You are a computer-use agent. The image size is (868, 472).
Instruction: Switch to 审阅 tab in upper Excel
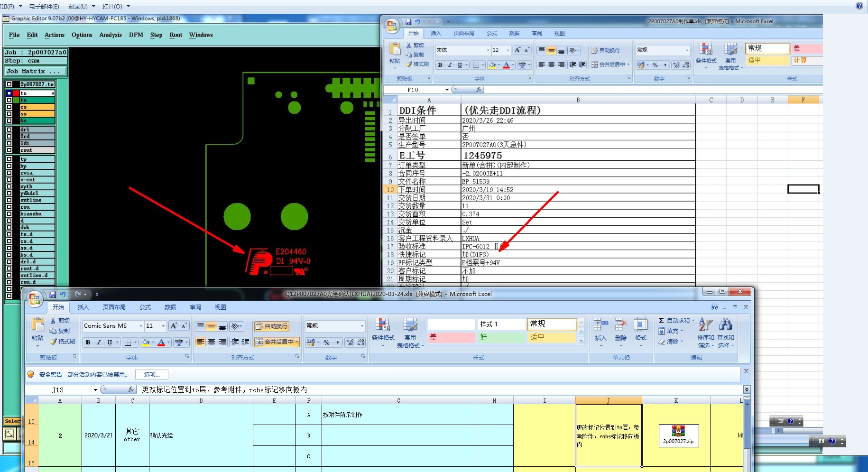coord(537,33)
